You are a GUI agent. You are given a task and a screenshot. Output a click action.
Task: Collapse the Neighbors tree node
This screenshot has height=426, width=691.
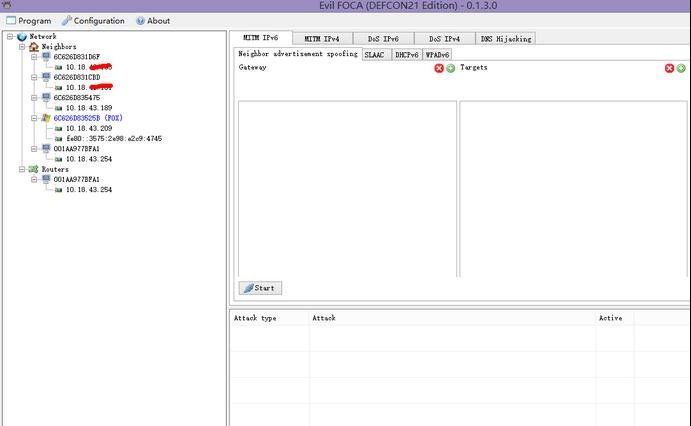pos(21,46)
